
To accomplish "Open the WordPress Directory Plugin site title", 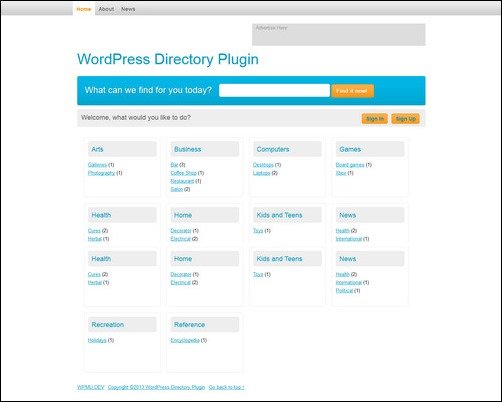I will point(168,59).
